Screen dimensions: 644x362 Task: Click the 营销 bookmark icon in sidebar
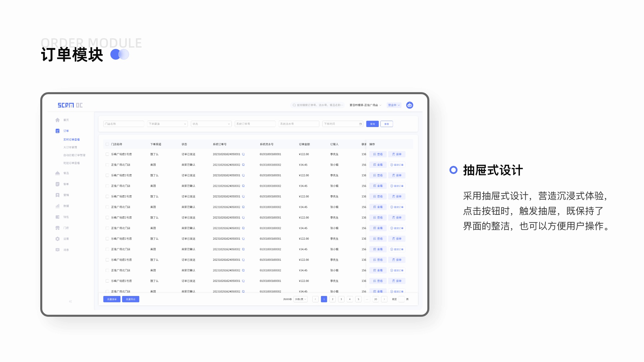58,195
